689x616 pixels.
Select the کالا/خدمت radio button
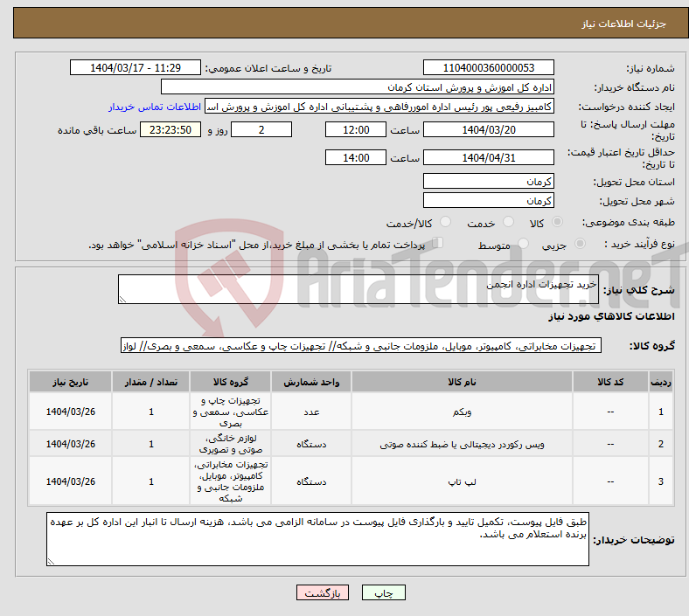pos(446,222)
